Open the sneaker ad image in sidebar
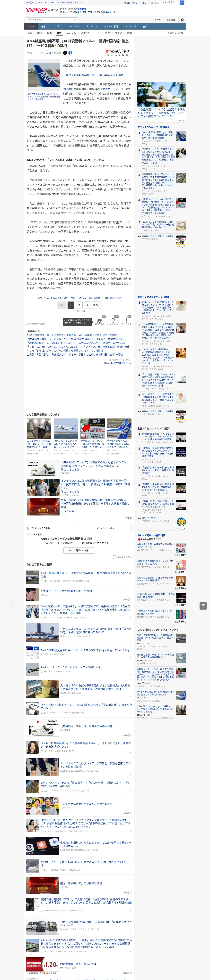Viewport: 210px width, 980px height. [x=162, y=94]
